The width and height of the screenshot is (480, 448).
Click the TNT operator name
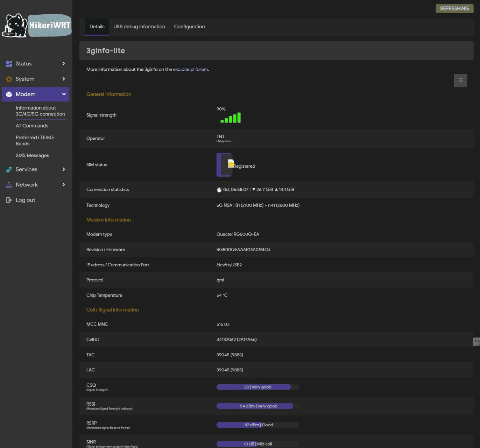tap(220, 136)
